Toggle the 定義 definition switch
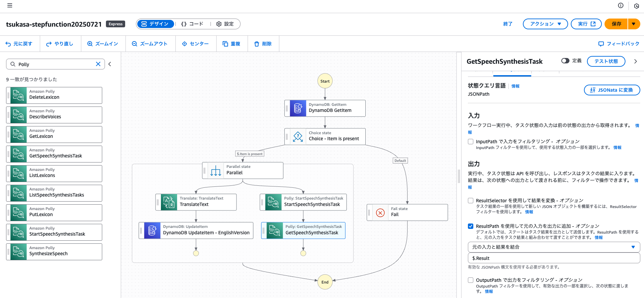The width and height of the screenshot is (644, 298). tap(565, 61)
